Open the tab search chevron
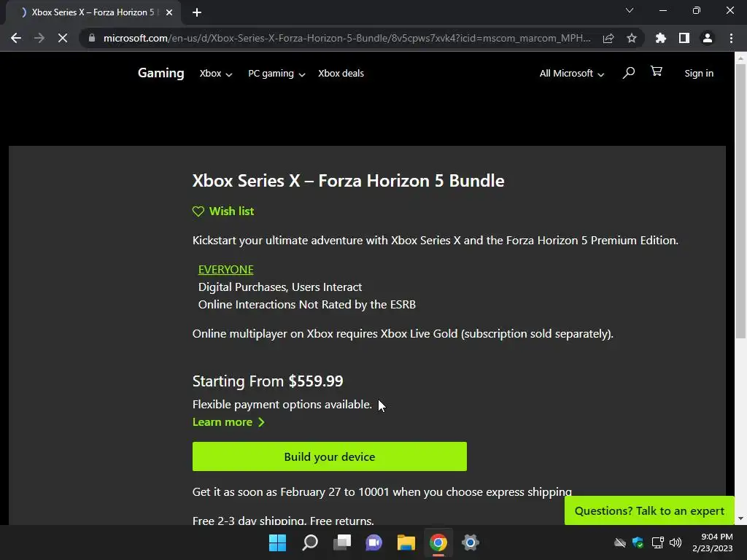The width and height of the screenshot is (747, 560). [x=630, y=10]
